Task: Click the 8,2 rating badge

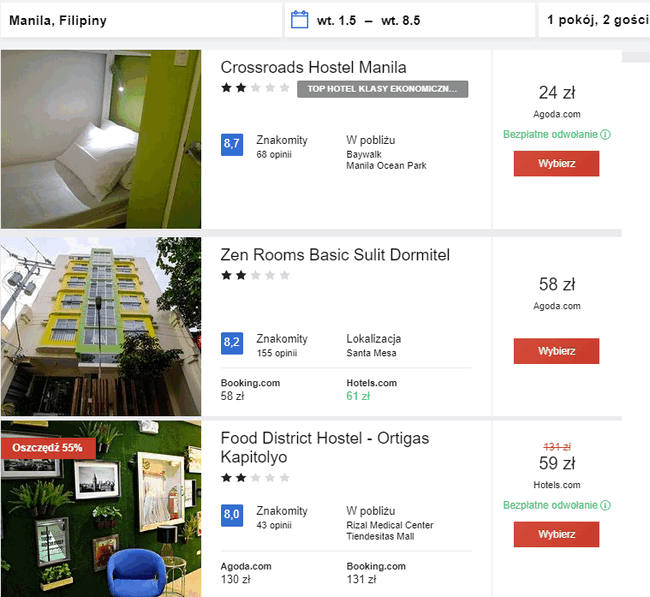Action: [x=232, y=343]
